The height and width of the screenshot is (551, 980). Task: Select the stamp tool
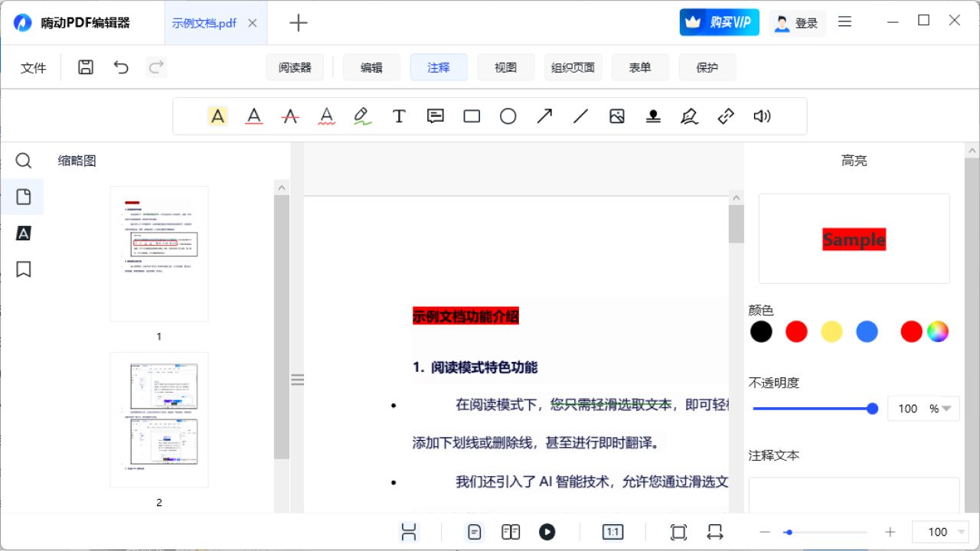tap(652, 116)
